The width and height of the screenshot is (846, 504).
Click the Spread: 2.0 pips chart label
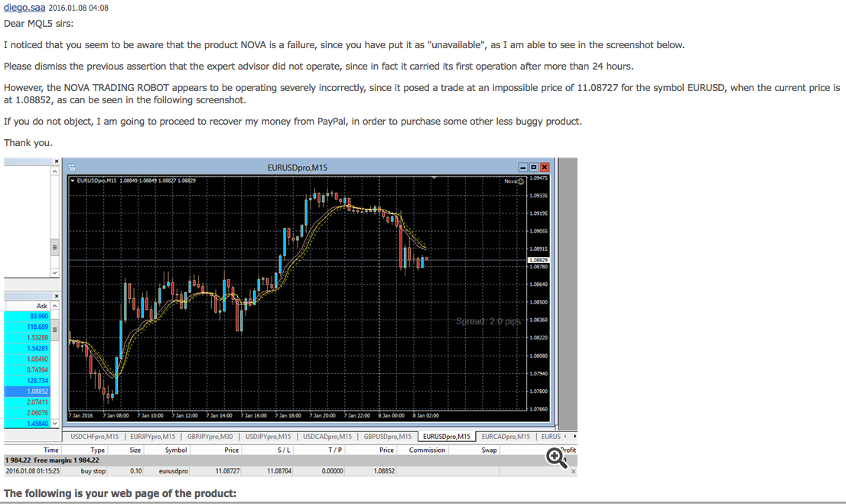pyautogui.click(x=488, y=322)
